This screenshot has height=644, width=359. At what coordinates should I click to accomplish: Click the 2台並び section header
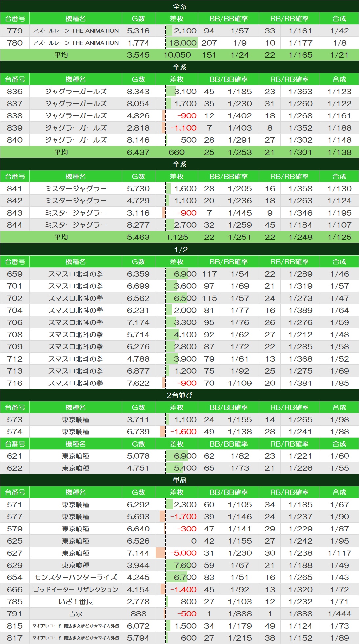[x=179, y=395]
